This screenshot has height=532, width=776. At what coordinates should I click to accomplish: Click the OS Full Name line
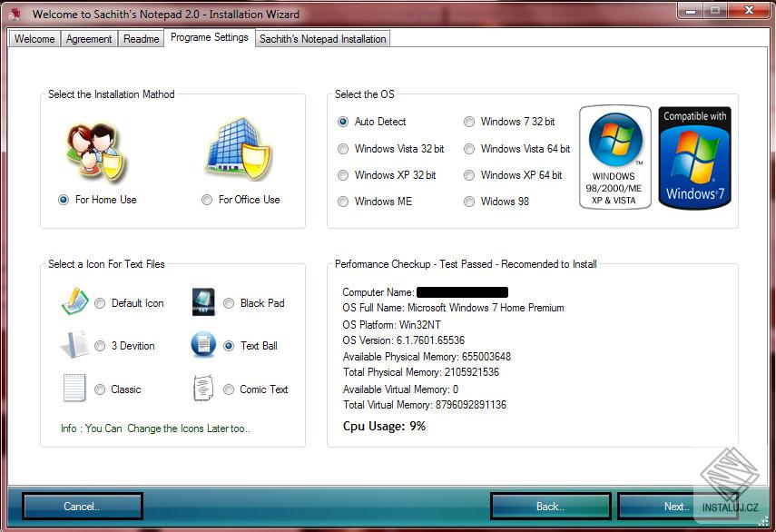(x=453, y=308)
